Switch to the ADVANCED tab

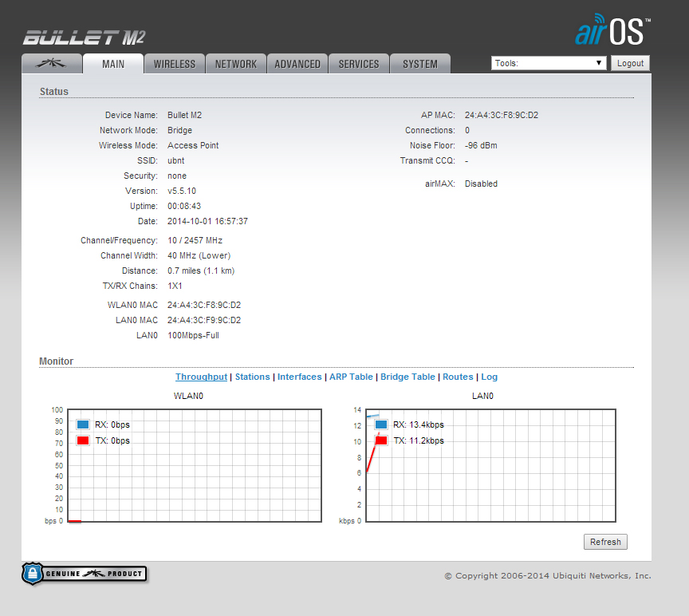point(297,64)
